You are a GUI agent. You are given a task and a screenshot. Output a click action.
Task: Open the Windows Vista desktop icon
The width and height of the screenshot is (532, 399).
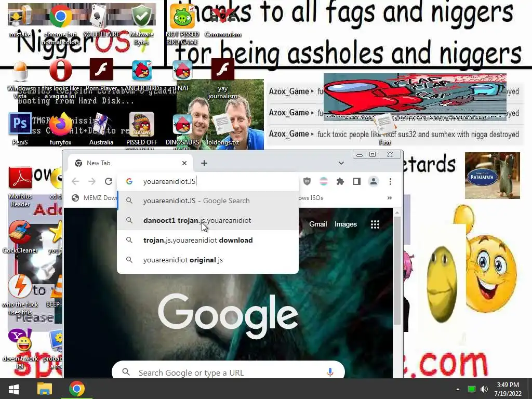(20, 79)
